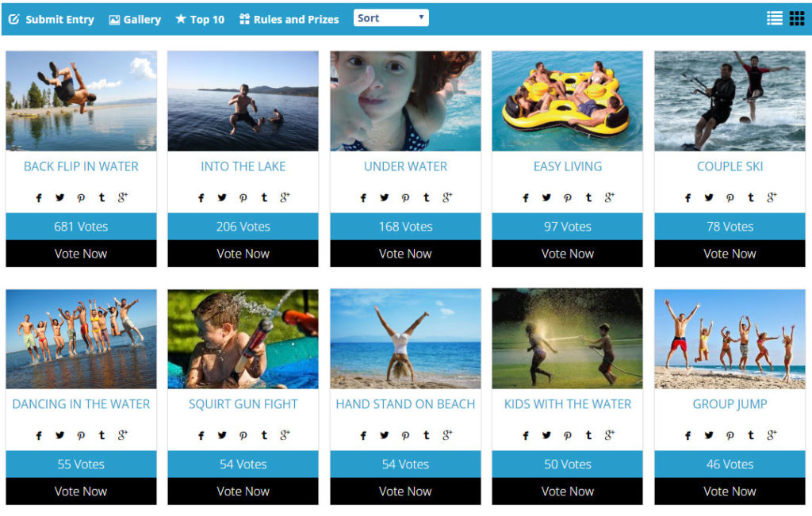
Task: Open the Couple Ski photo thumbnail
Action: coord(730,101)
